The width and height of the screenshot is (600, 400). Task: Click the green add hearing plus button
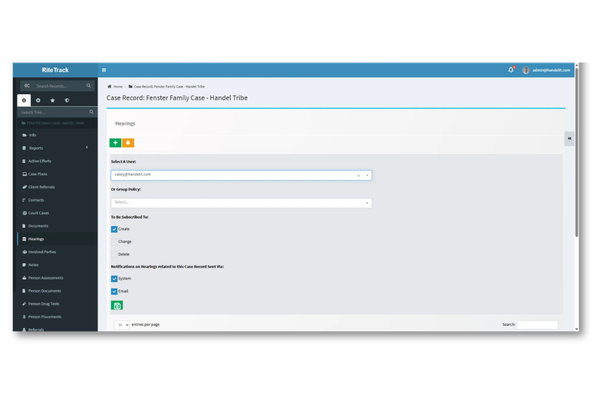[115, 143]
